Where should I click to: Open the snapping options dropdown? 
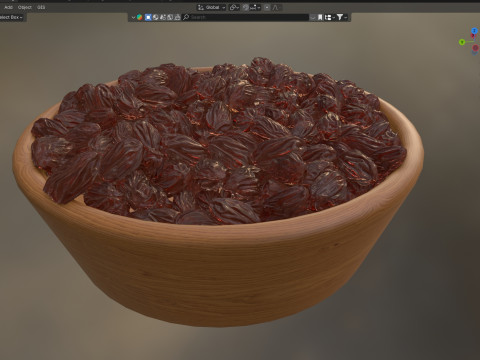pos(256,7)
